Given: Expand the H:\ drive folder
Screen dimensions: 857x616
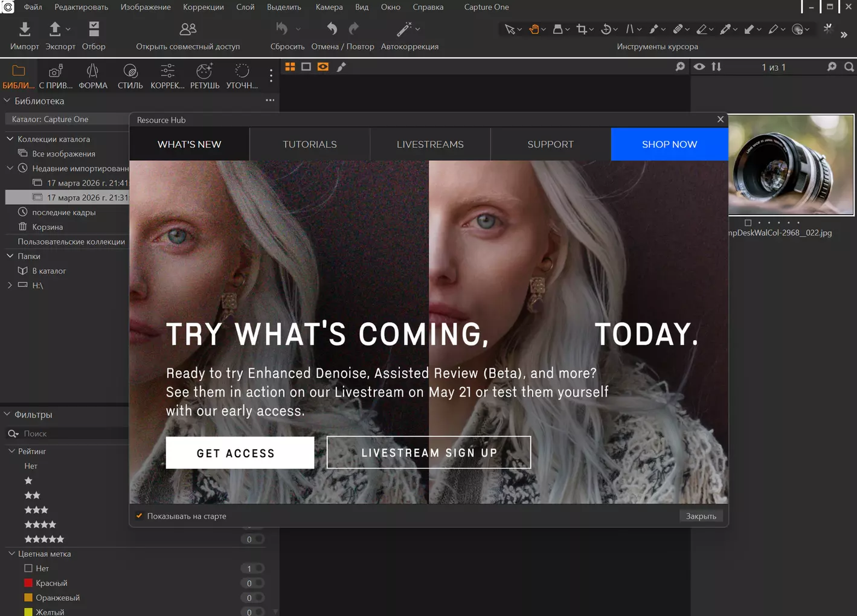Looking at the screenshot, I should (10, 285).
